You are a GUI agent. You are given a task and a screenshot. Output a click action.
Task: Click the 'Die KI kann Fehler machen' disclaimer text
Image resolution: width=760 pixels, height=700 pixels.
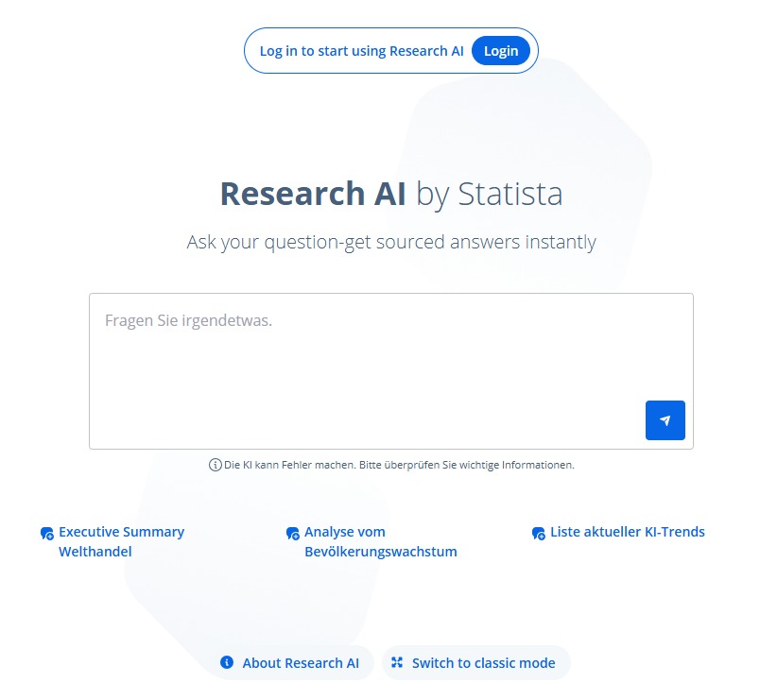point(399,465)
